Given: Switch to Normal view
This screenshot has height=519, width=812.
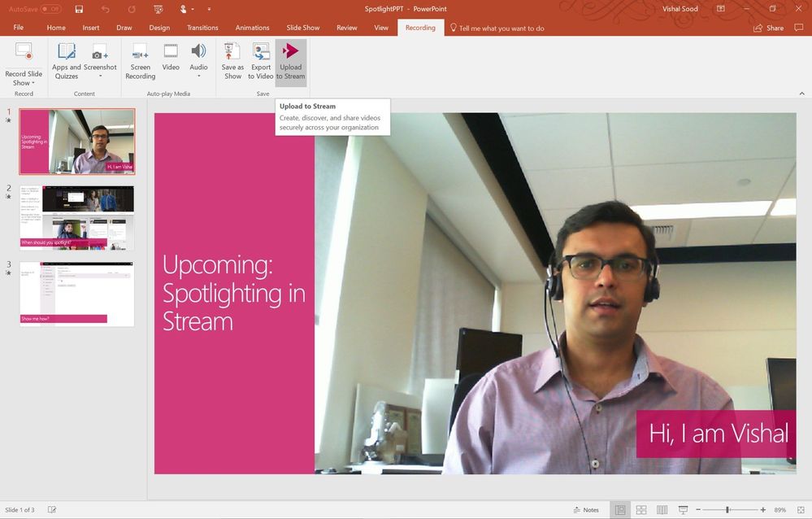Looking at the screenshot, I should (620, 510).
